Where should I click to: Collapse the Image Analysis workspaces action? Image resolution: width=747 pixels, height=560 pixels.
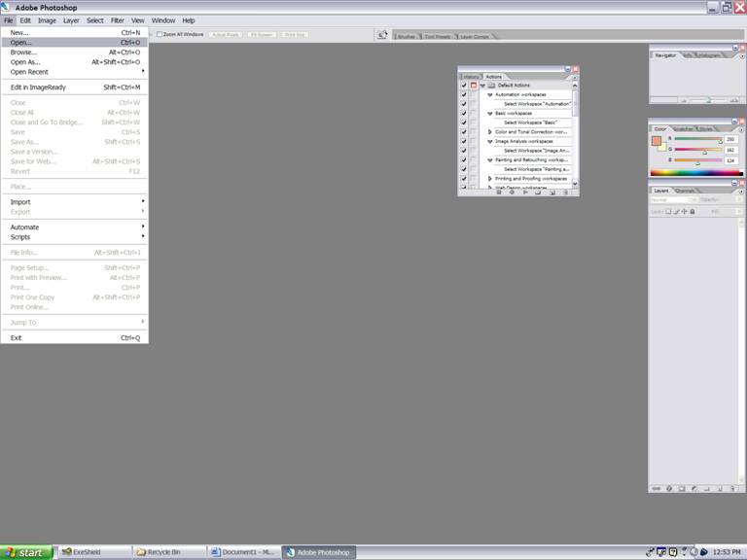(x=490, y=141)
